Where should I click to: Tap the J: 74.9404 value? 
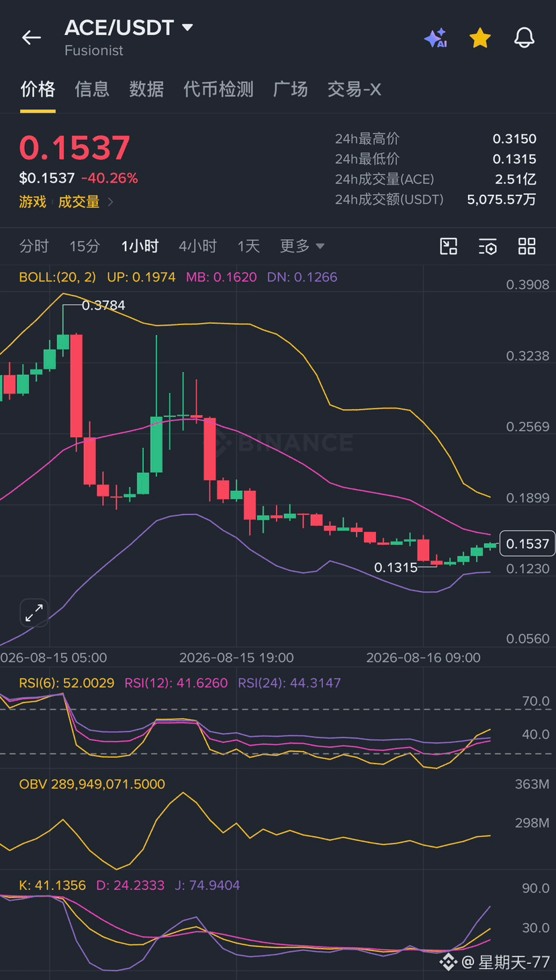coord(207,885)
